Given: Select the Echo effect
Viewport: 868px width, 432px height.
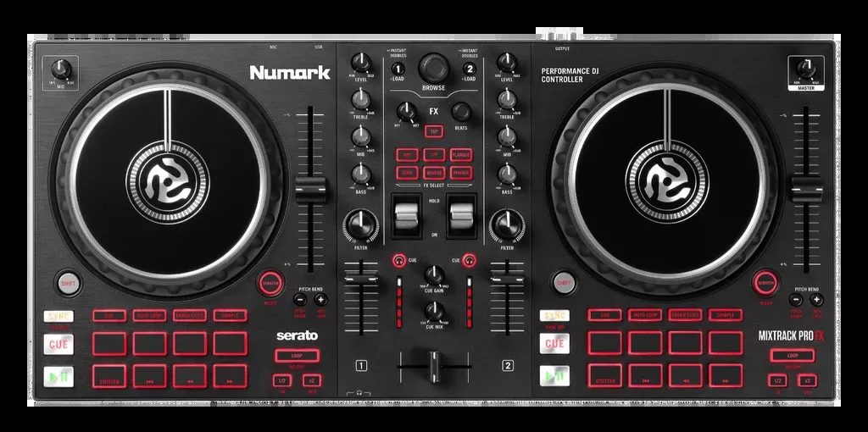Looking at the screenshot, I should point(407,173).
